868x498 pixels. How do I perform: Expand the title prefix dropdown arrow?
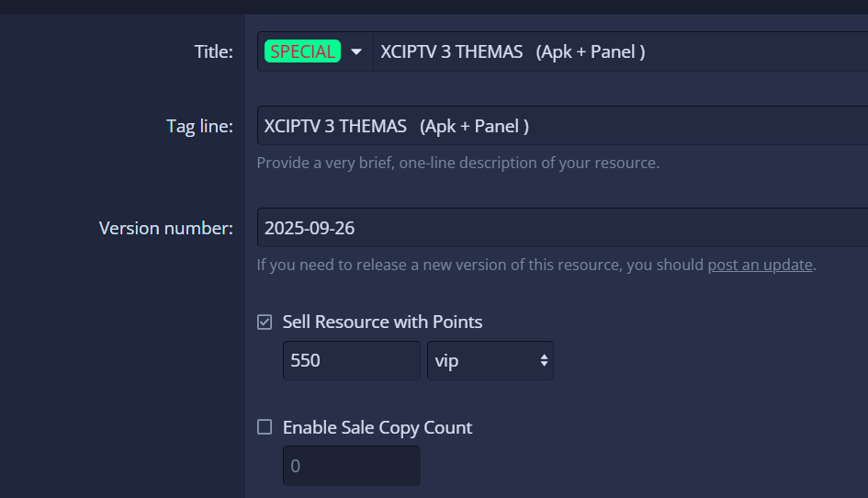click(x=356, y=51)
